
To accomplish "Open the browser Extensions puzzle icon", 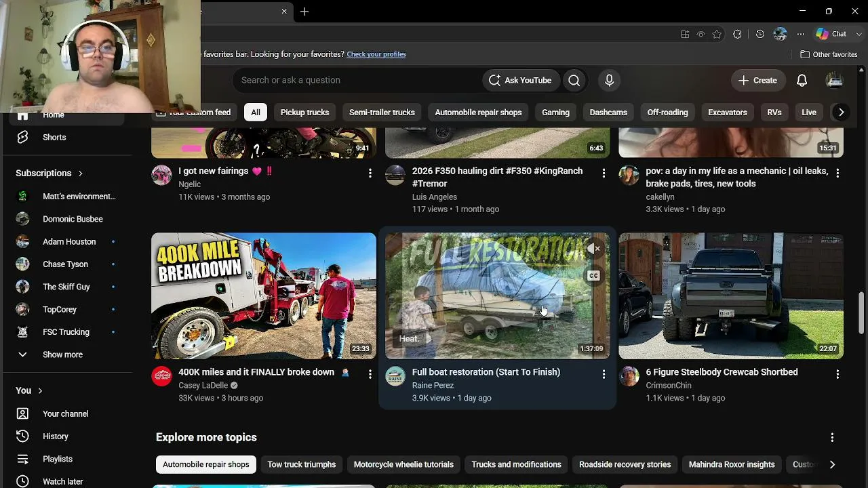I will click(738, 34).
